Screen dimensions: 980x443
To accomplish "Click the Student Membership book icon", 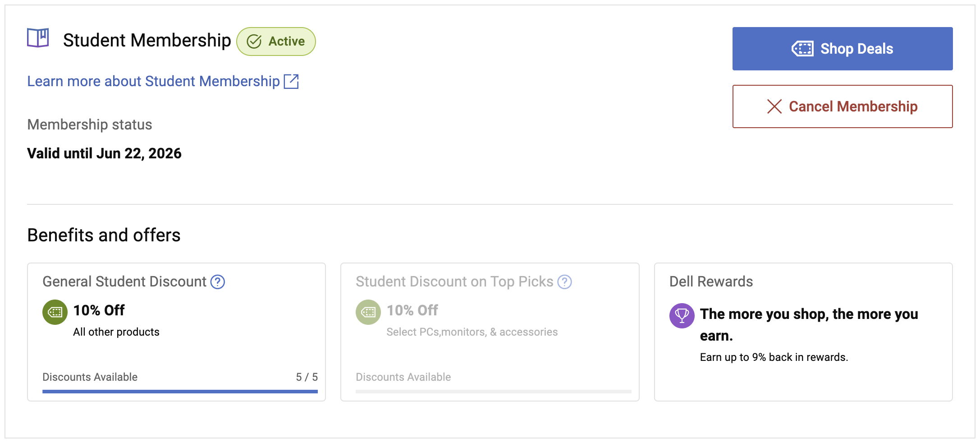I will click(x=38, y=38).
